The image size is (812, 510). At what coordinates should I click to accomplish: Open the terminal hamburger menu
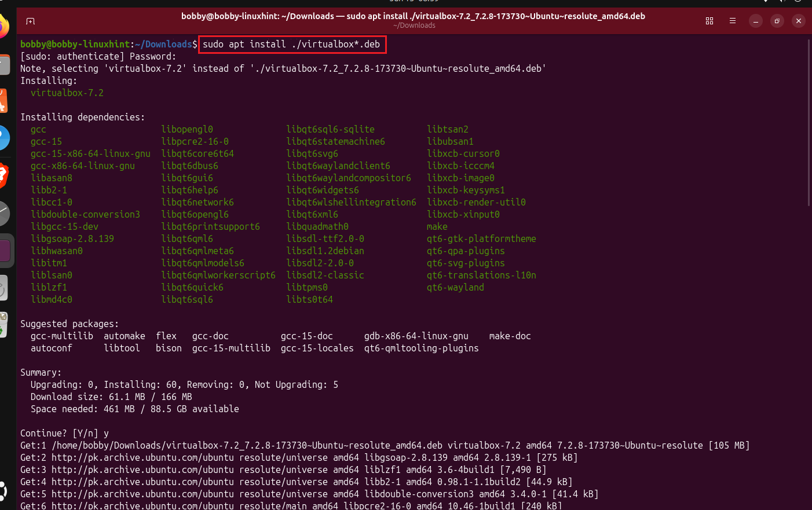click(733, 21)
